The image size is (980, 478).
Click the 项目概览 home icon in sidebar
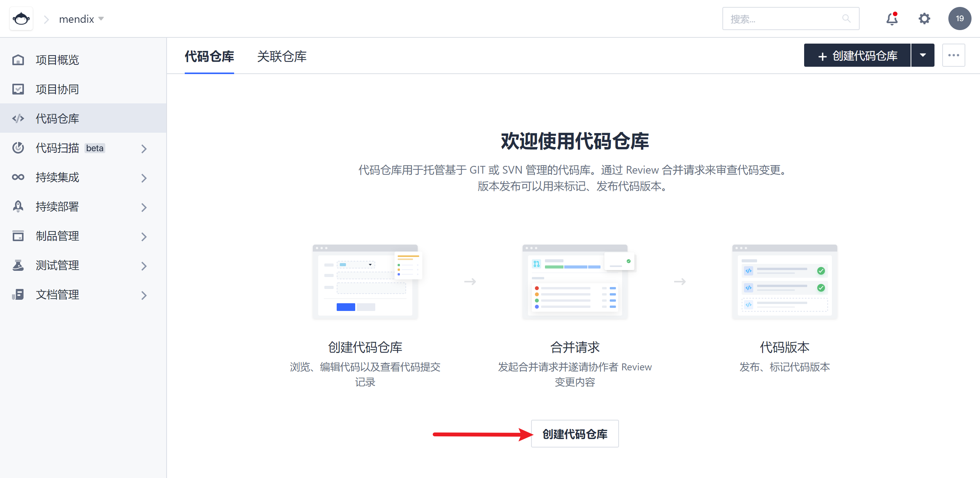[18, 60]
